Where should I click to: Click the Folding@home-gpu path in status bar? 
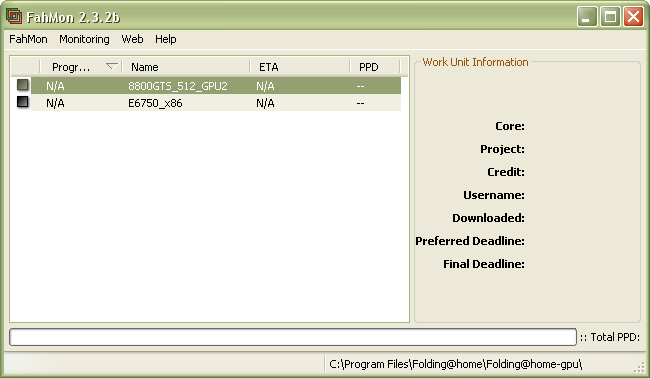click(x=456, y=364)
